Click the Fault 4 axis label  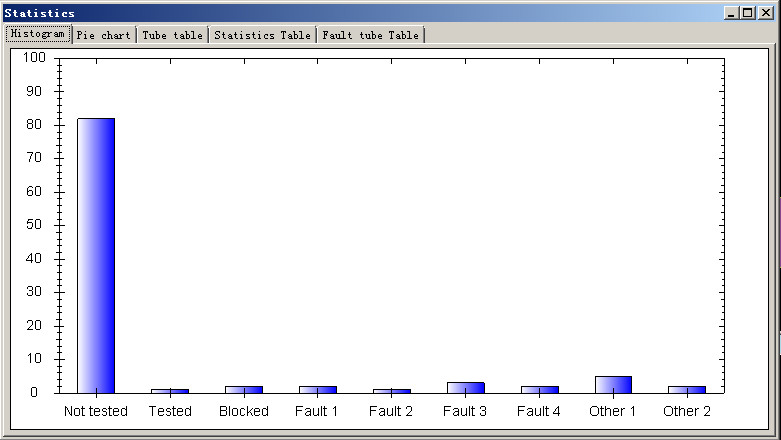(x=538, y=411)
